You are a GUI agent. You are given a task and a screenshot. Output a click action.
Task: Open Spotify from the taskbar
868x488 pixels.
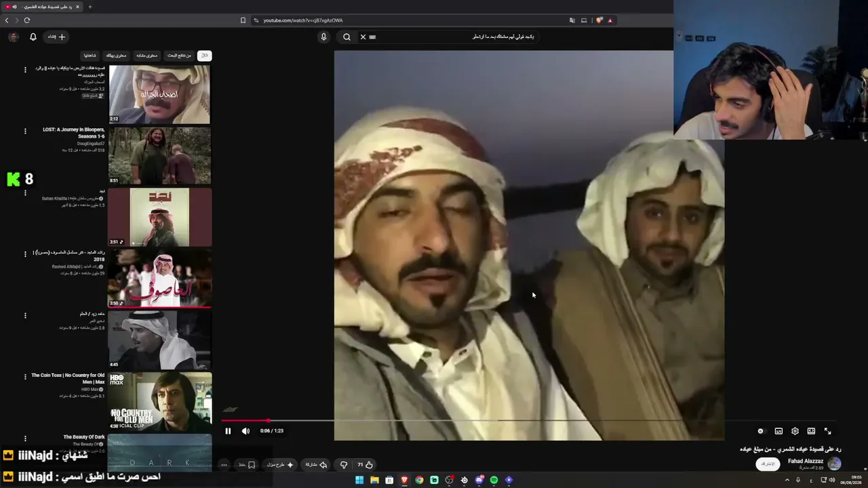point(494,480)
